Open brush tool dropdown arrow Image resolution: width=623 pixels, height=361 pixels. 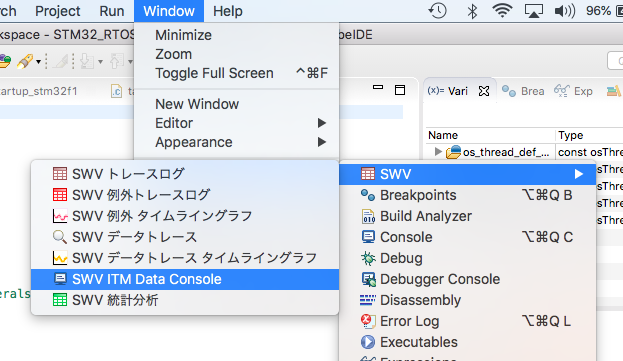39,62
